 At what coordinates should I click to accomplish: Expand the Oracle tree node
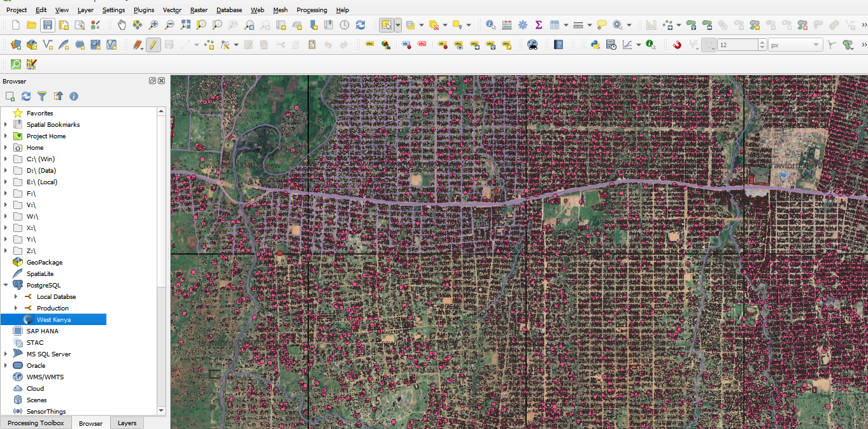pyautogui.click(x=6, y=366)
